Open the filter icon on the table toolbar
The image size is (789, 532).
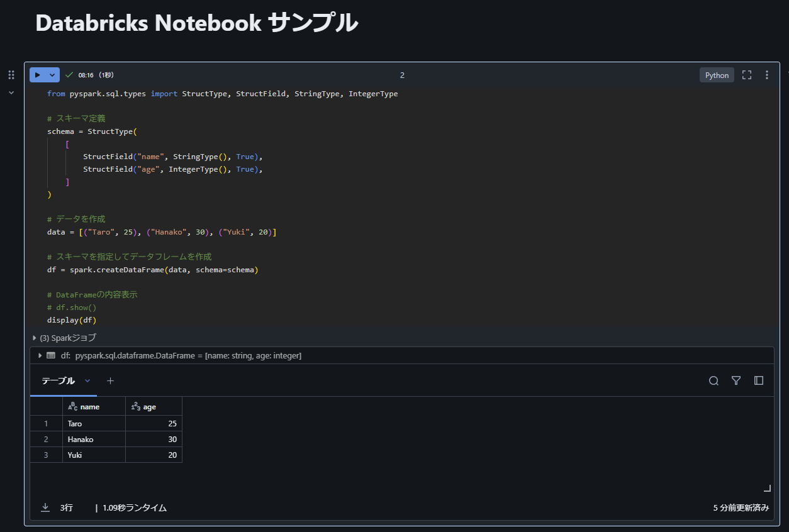736,380
